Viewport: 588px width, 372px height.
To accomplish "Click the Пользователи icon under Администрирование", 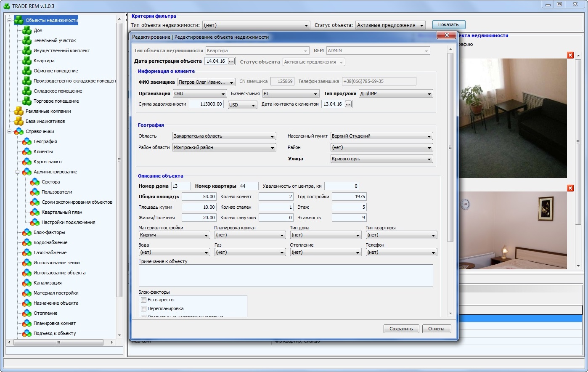I will click(34, 192).
